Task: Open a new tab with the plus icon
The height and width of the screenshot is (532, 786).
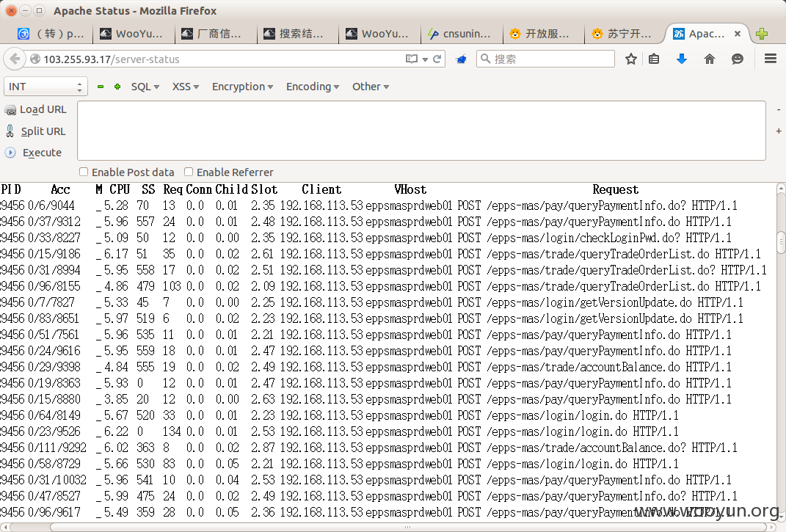Action: point(762,34)
